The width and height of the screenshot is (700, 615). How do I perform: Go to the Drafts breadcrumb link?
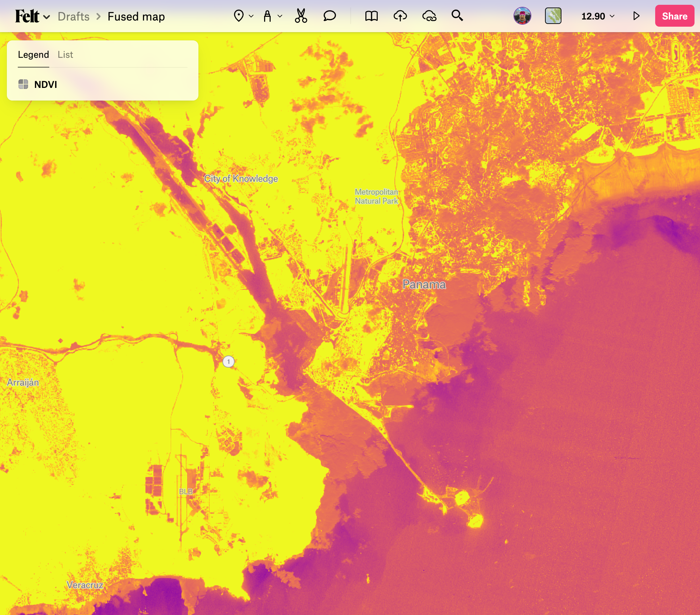click(73, 16)
